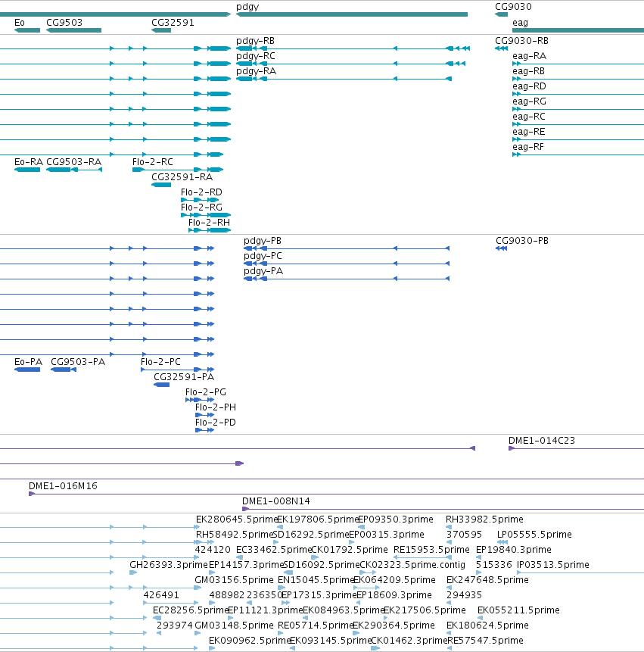The width and height of the screenshot is (644, 652).
Task: Select the Flo-2-RC transcript label
Action: tap(152, 162)
